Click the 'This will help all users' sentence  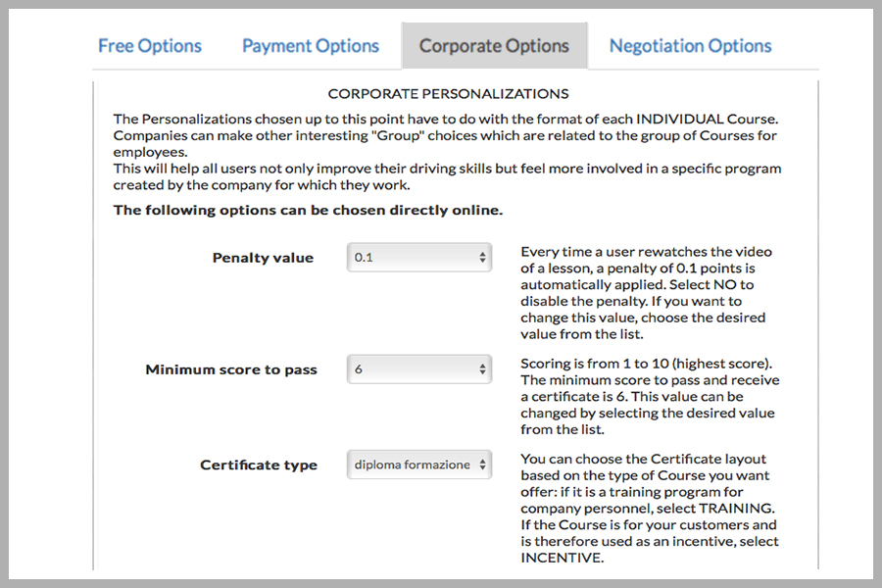pos(447,176)
